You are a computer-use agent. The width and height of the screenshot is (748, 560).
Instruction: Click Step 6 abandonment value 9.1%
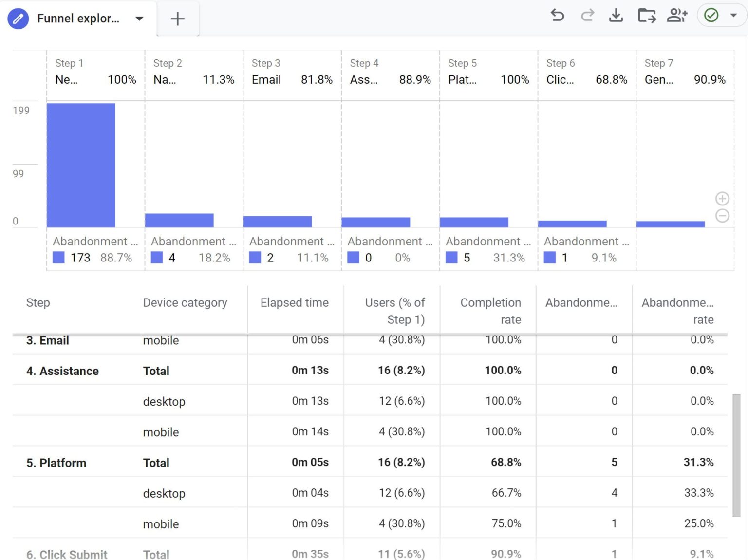[x=604, y=258]
